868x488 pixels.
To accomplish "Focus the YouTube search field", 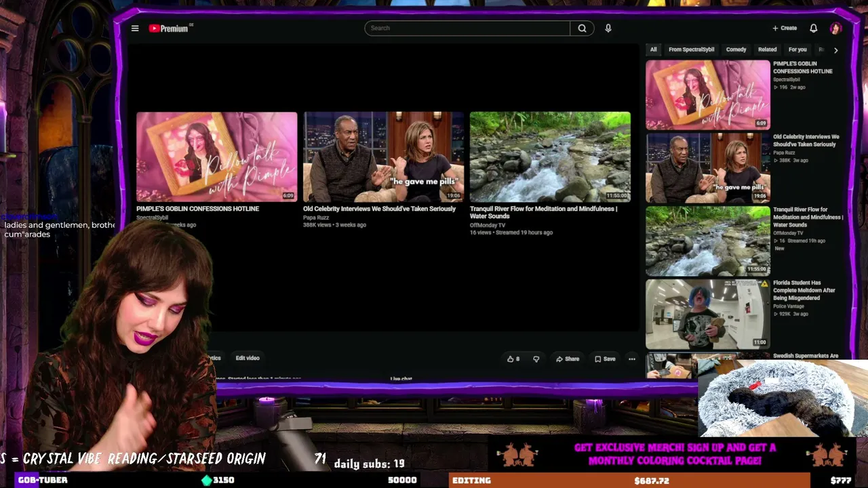I will click(467, 28).
